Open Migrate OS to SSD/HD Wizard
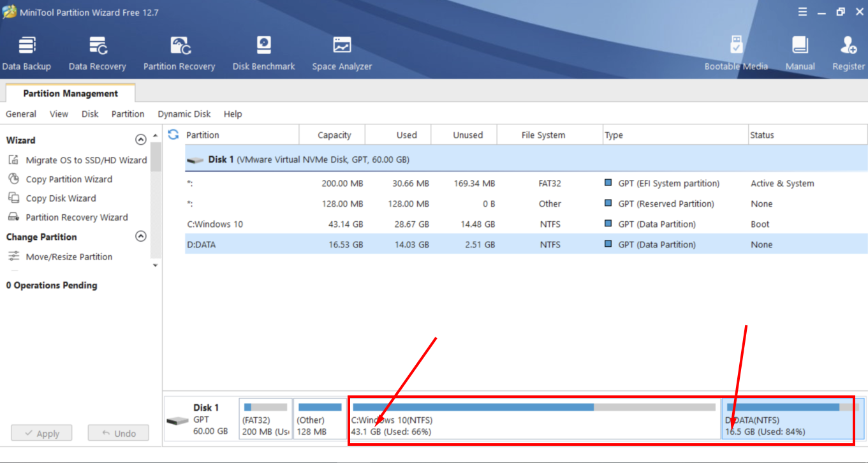The height and width of the screenshot is (463, 868). (x=83, y=160)
